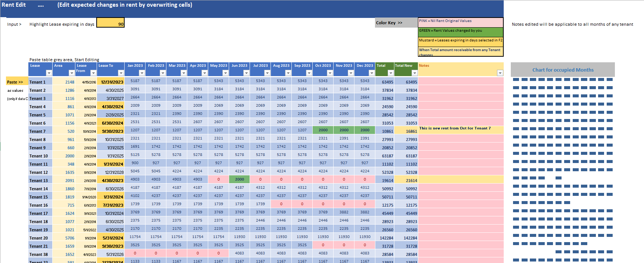This screenshot has height=263, width=644.
Task: Select the green Rent Values changed key cell
Action: tap(461, 32)
